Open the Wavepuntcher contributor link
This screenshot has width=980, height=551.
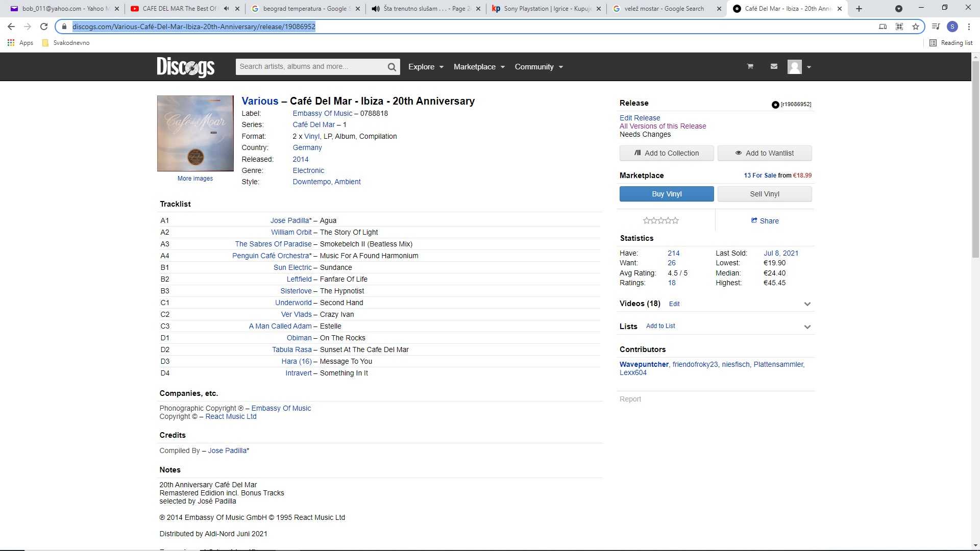(x=644, y=364)
